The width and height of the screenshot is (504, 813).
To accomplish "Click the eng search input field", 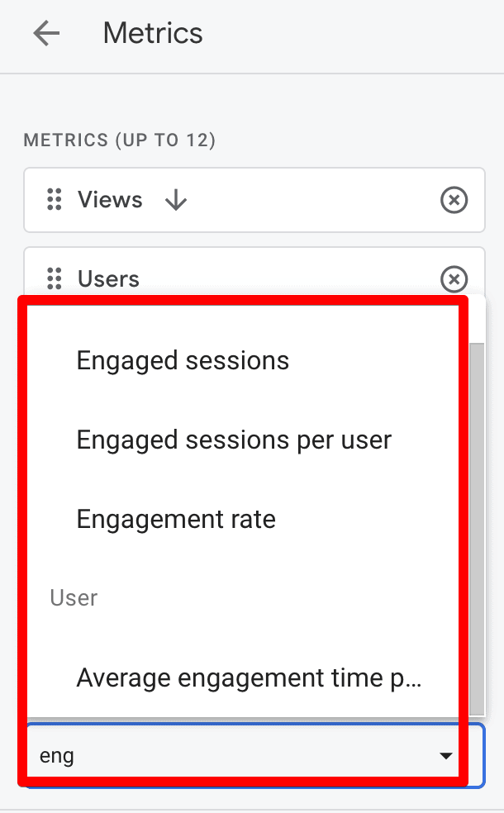I will (165, 754).
